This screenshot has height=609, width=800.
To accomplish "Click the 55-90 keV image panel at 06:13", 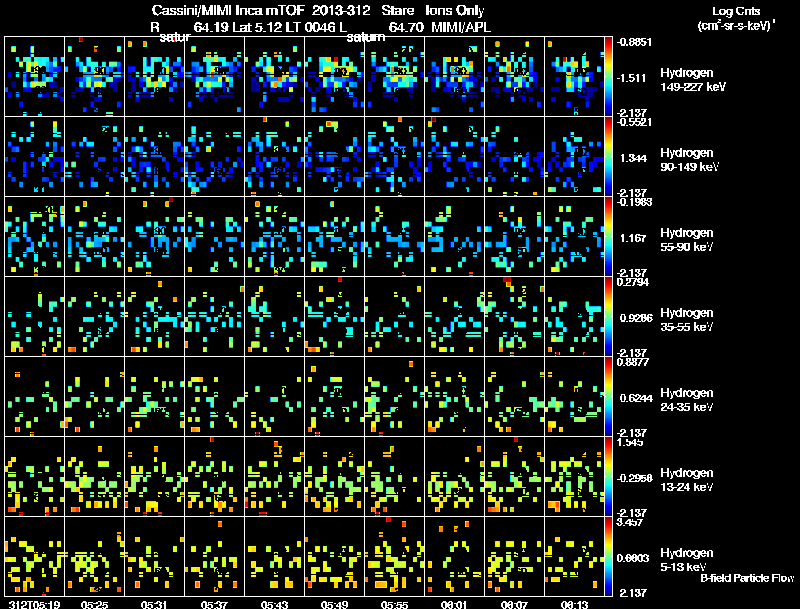I will pyautogui.click(x=574, y=237).
